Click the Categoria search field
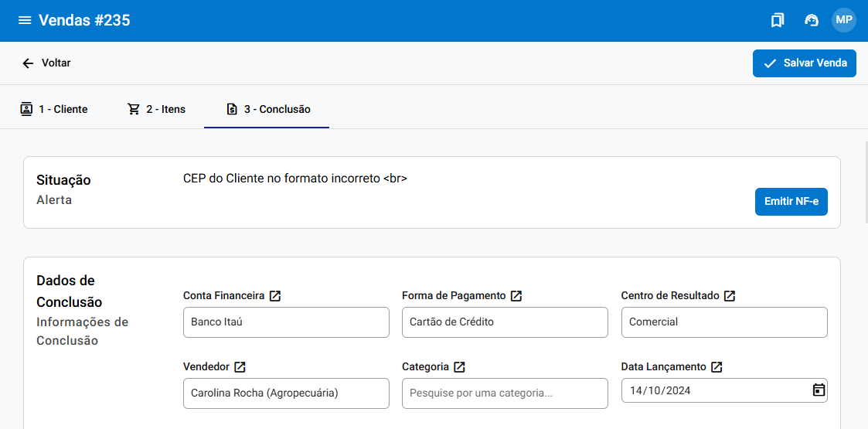 coord(505,393)
